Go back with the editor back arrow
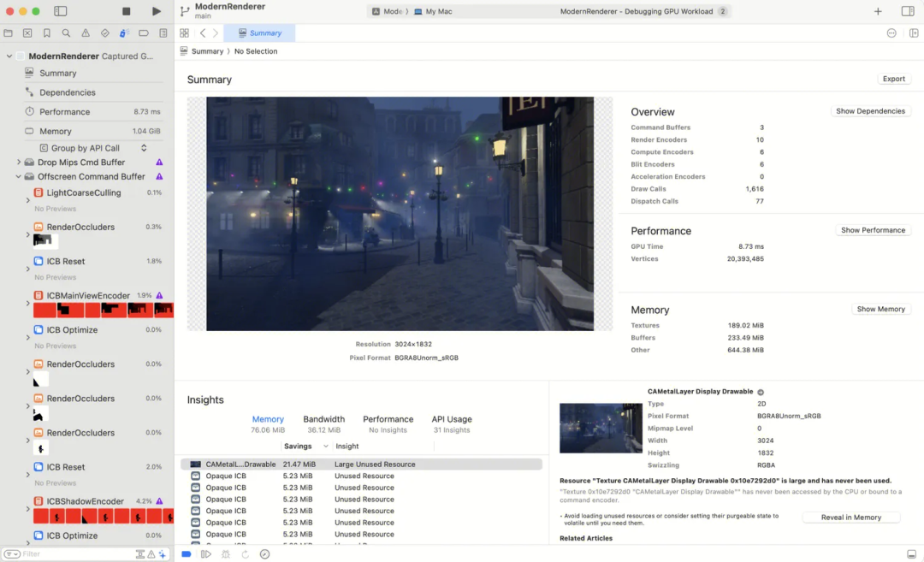Viewport: 924px width, 562px height. click(x=203, y=33)
